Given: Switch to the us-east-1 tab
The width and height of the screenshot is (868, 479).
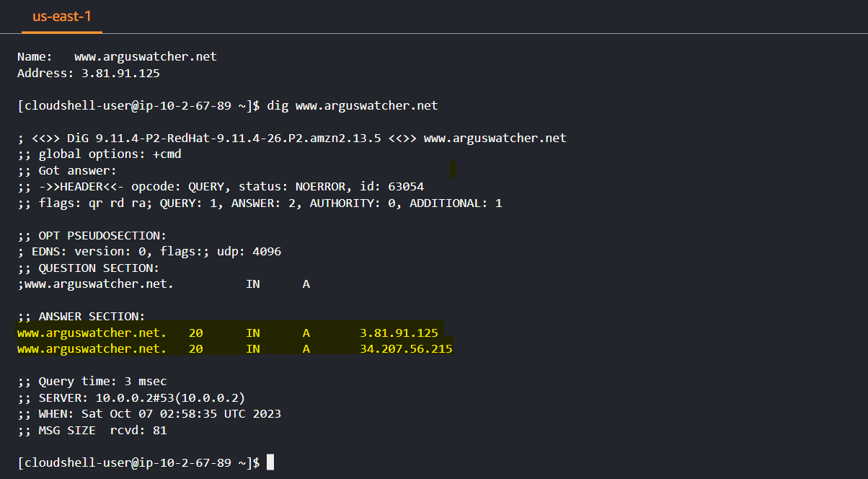Looking at the screenshot, I should tap(62, 16).
